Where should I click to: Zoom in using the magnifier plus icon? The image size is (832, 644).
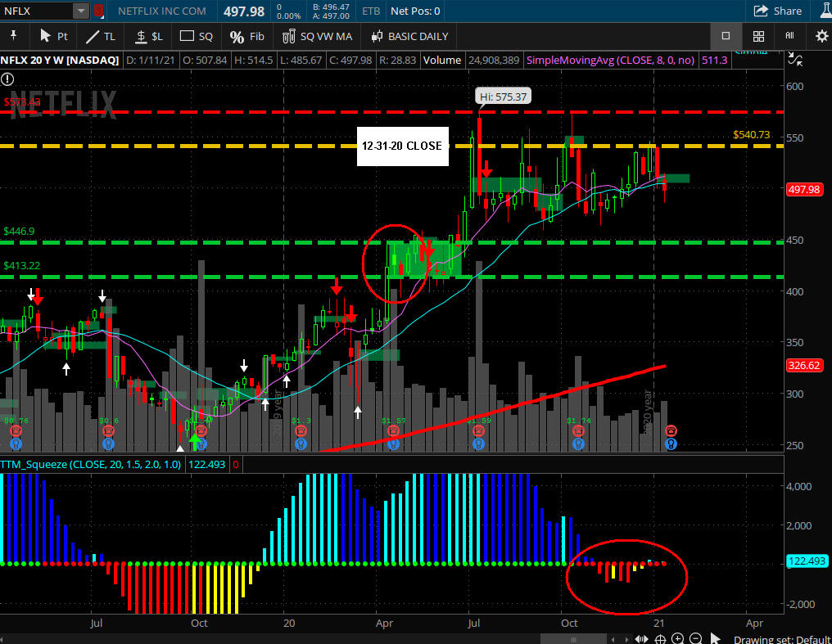[676, 638]
